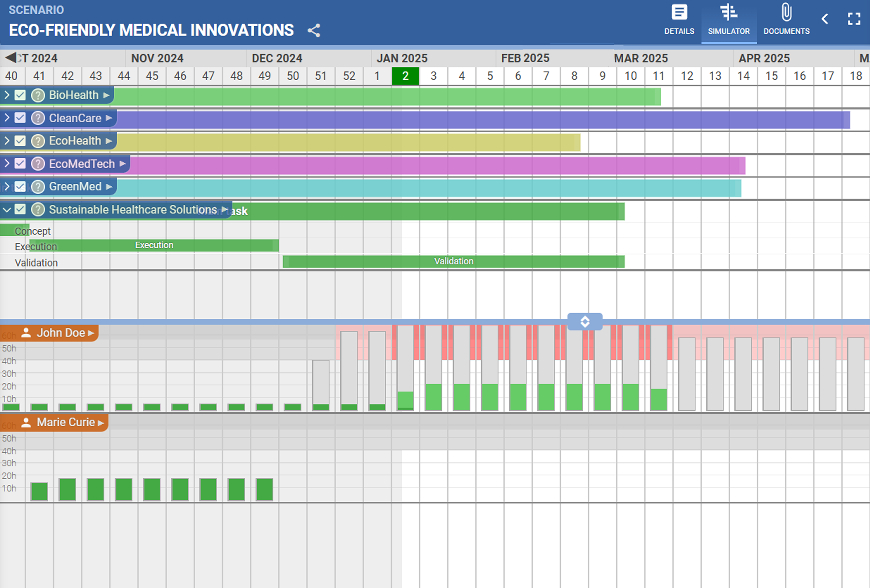Click the EcoHealth question mark status icon

tap(38, 141)
